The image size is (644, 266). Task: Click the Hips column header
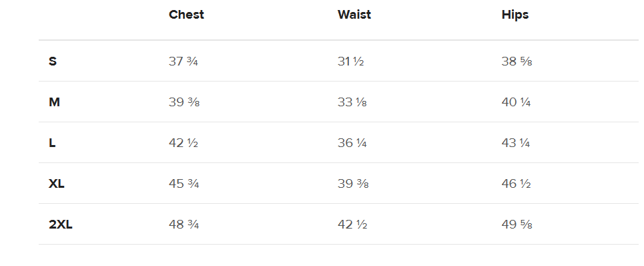click(515, 15)
